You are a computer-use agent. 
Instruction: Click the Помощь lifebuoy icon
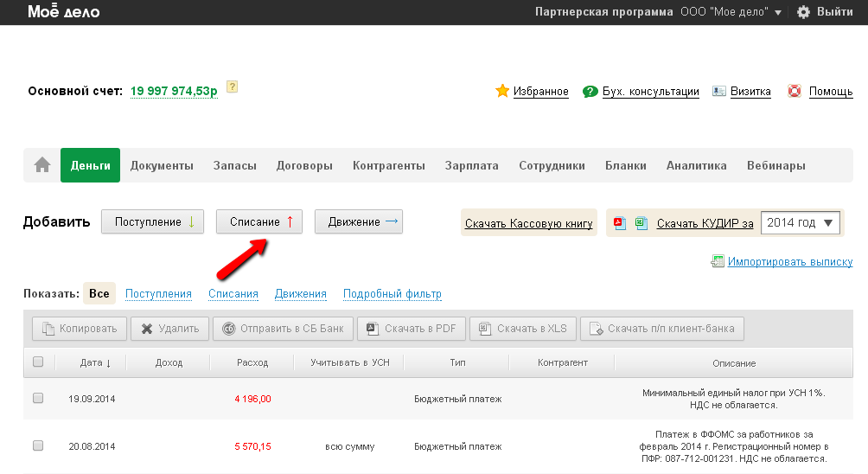[795, 91]
